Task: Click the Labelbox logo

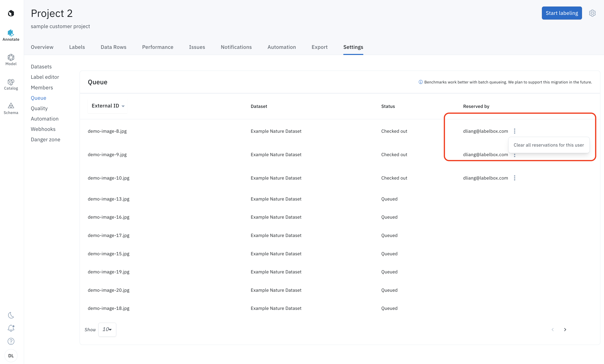Action: 11,13
